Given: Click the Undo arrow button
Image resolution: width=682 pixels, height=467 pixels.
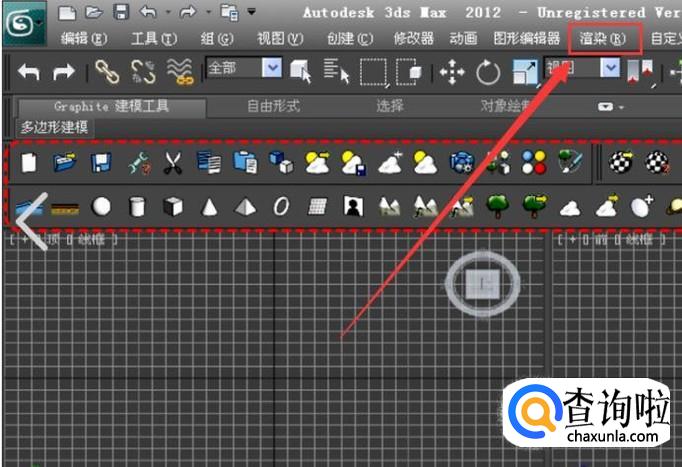Looking at the screenshot, I should (28, 71).
